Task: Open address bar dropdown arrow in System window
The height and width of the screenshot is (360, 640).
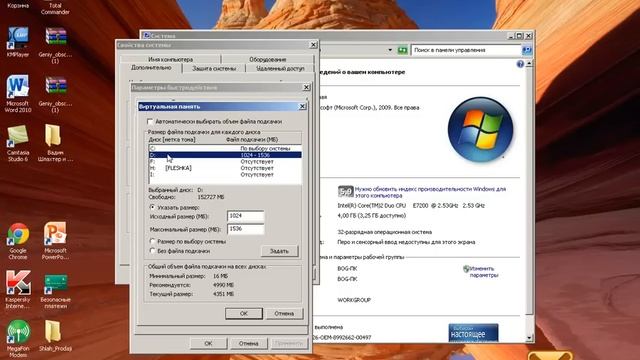Action: [x=390, y=50]
